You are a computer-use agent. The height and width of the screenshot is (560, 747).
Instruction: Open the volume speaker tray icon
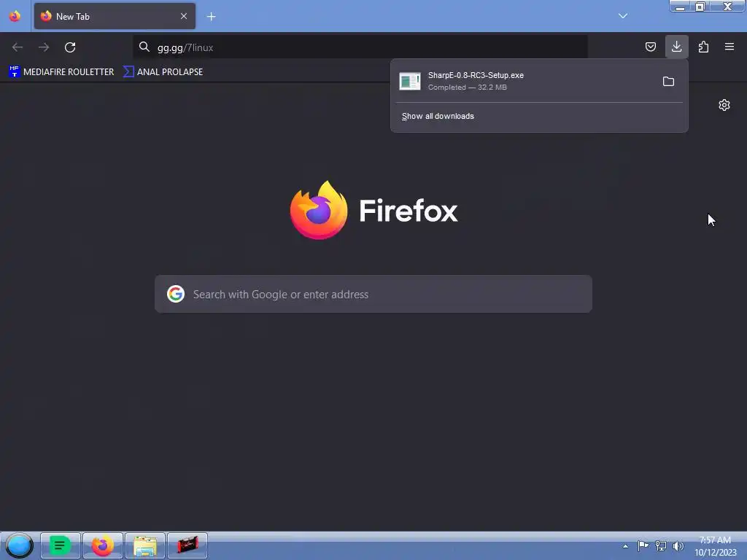coord(678,545)
